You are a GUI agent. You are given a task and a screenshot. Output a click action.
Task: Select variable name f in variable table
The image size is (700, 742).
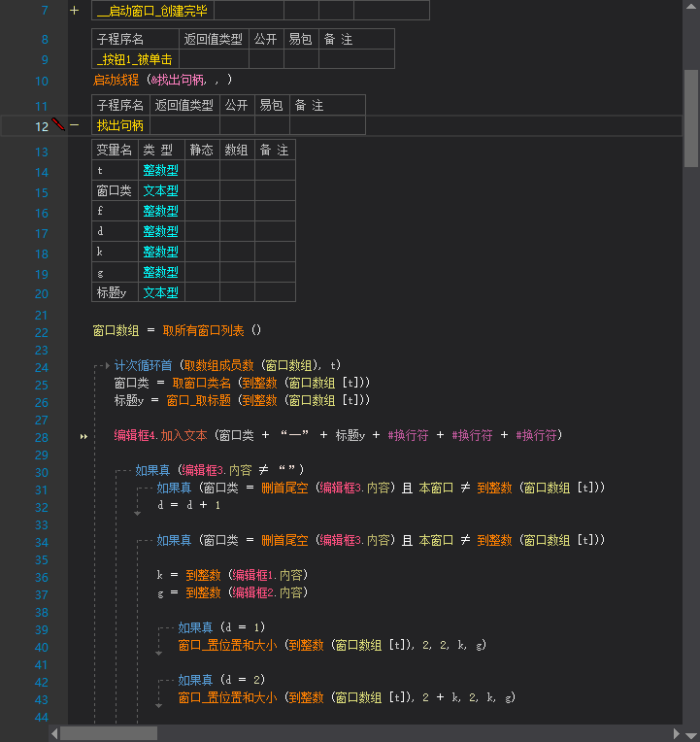[x=115, y=211]
